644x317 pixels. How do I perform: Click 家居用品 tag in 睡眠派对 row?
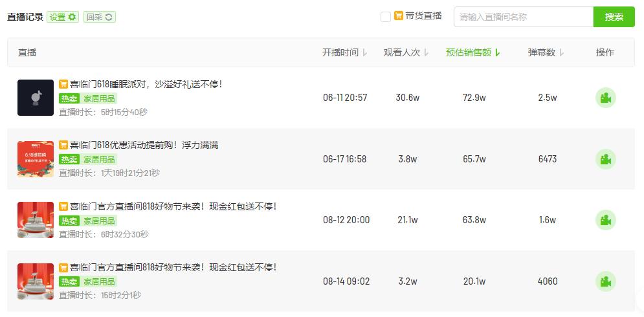(x=99, y=98)
